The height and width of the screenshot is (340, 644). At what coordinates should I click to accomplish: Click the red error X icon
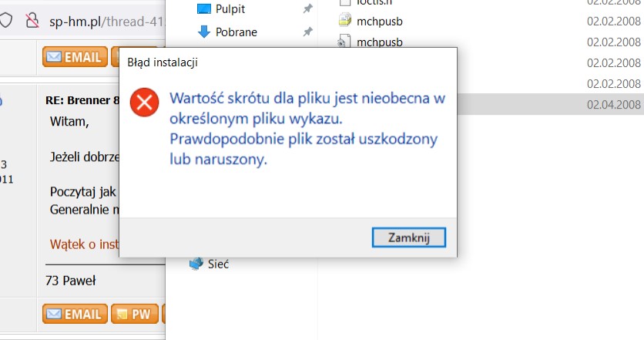click(x=143, y=103)
